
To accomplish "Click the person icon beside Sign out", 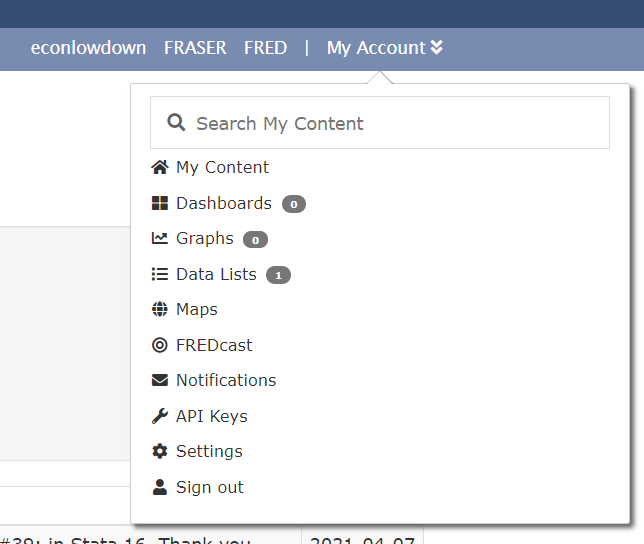I will tap(160, 487).
